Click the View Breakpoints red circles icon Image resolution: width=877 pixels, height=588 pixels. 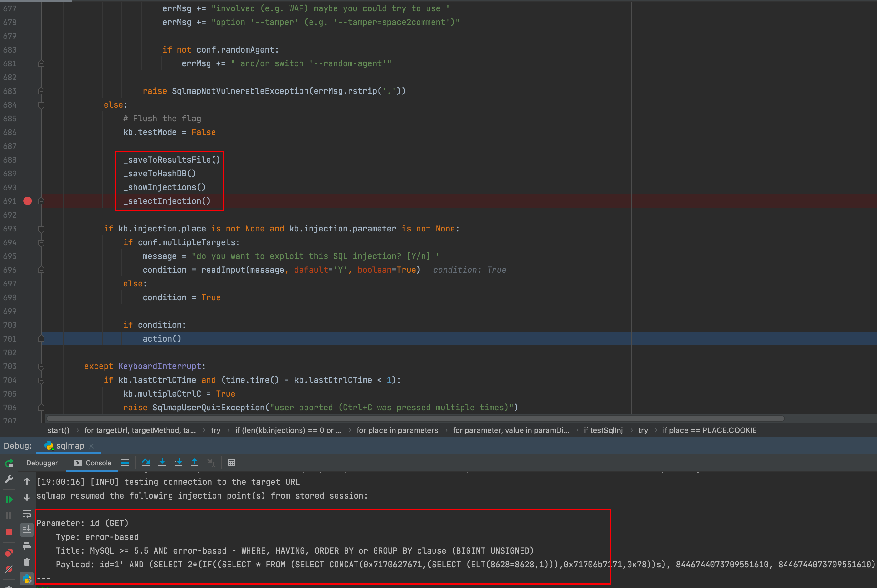coord(9,553)
